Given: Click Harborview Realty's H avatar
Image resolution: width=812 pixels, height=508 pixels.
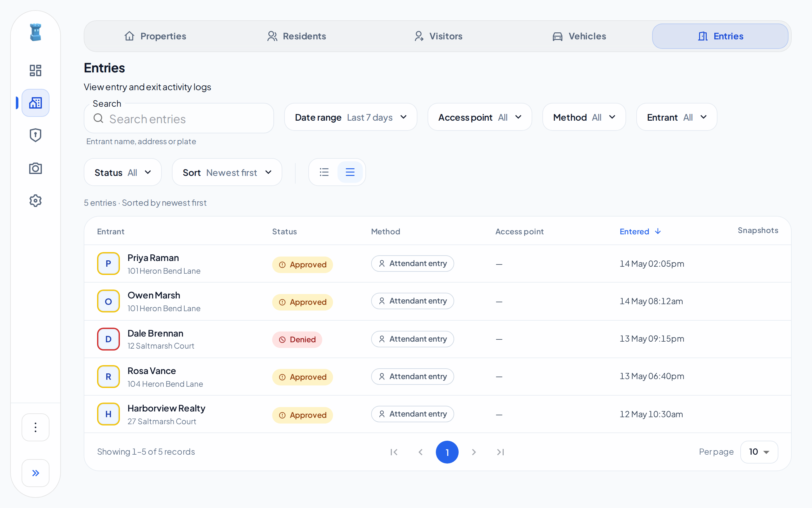Looking at the screenshot, I should pos(108,414).
